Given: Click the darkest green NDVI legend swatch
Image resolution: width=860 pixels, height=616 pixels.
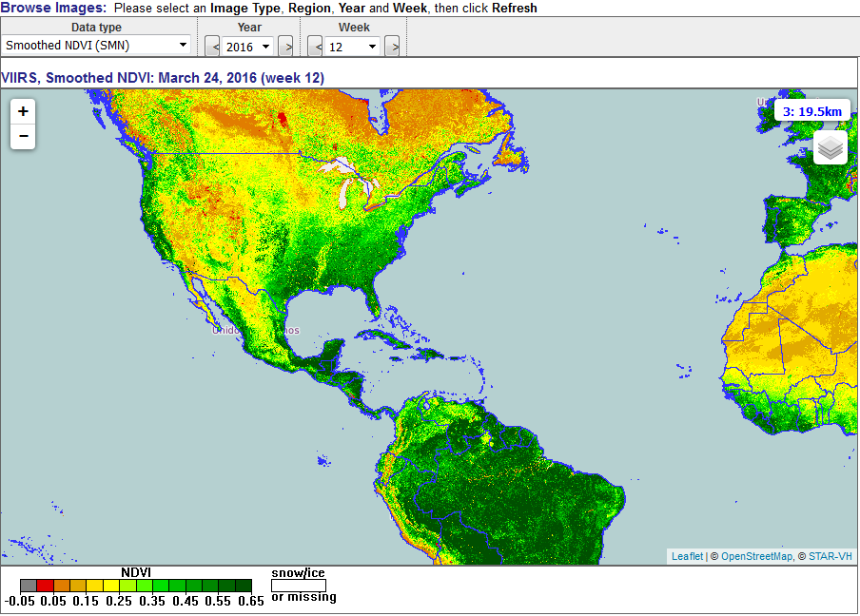Looking at the screenshot, I should 244,586.
